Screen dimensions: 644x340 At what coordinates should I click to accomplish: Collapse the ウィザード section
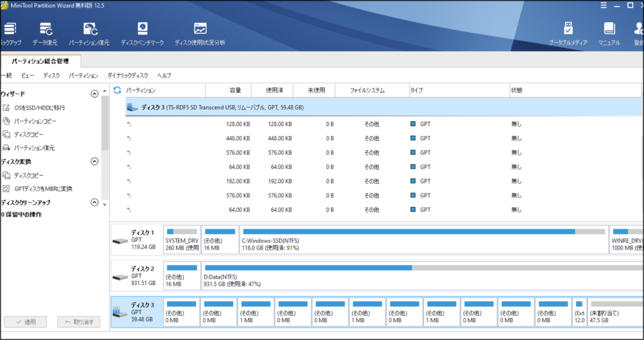pos(94,94)
